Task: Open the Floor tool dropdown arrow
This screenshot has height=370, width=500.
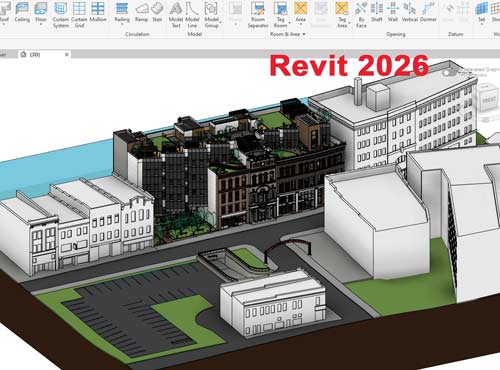Action: pyautogui.click(x=41, y=24)
